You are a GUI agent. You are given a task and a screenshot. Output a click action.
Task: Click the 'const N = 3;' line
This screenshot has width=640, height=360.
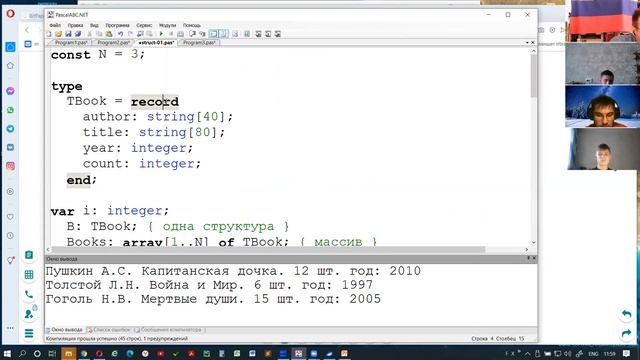98,55
